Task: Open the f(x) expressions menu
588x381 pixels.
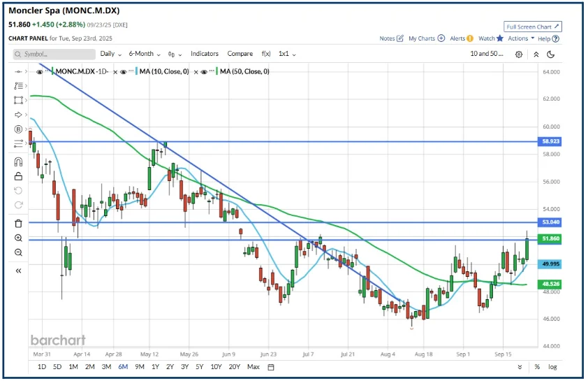Action: click(x=266, y=54)
